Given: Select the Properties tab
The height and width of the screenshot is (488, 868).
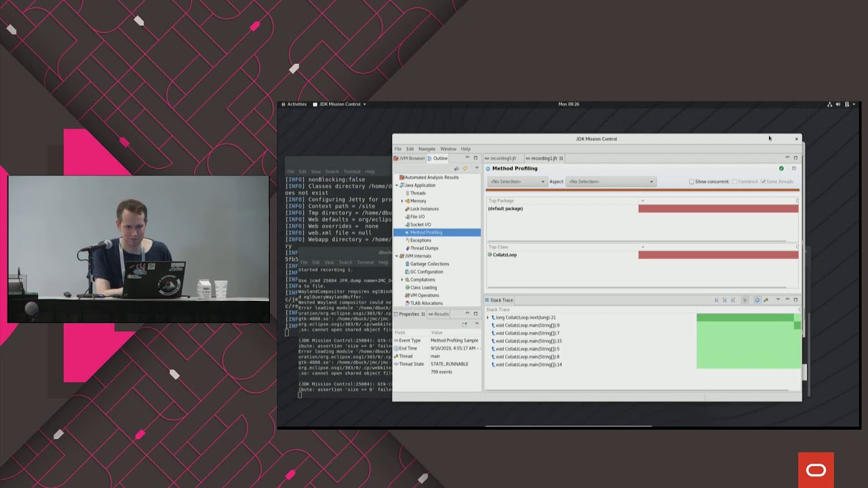Looking at the screenshot, I should [409, 314].
